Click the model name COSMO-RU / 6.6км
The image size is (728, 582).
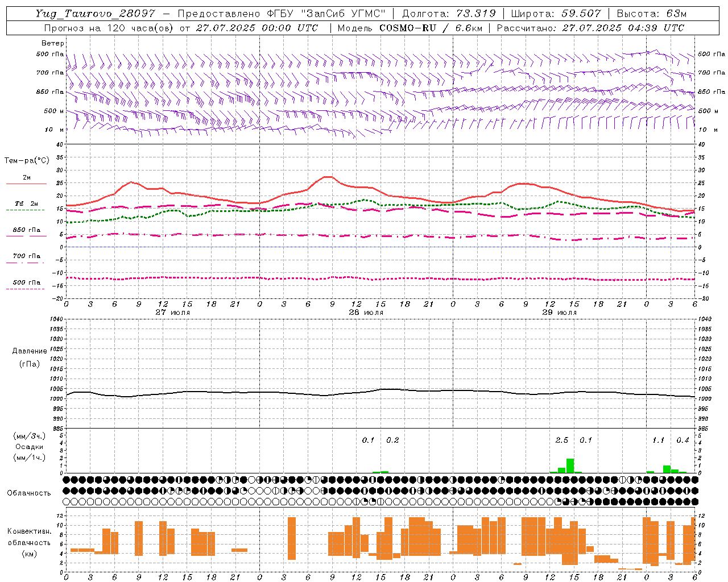click(x=431, y=28)
